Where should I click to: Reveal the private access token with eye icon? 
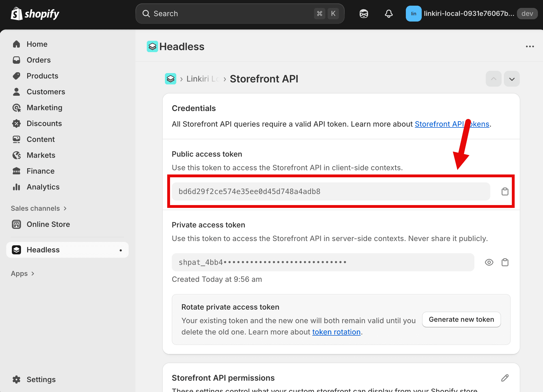coord(489,262)
